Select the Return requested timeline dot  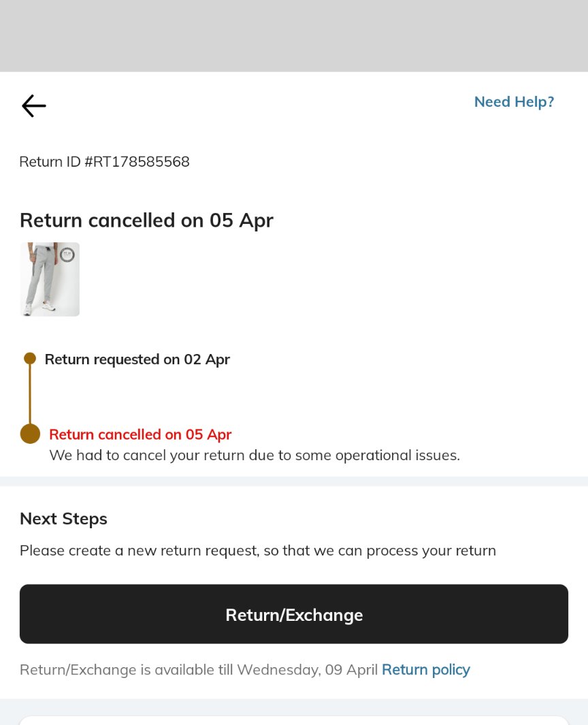click(x=30, y=358)
